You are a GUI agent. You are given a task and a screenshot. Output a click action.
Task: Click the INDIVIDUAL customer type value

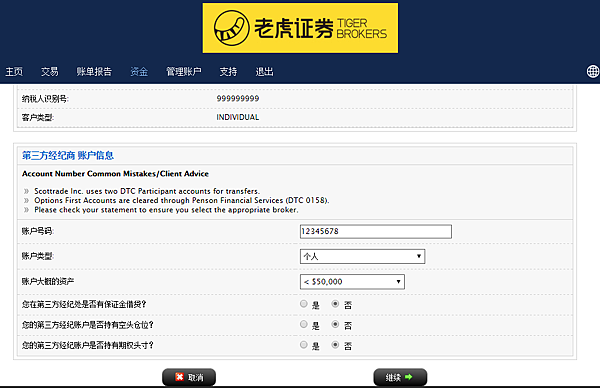coord(238,117)
